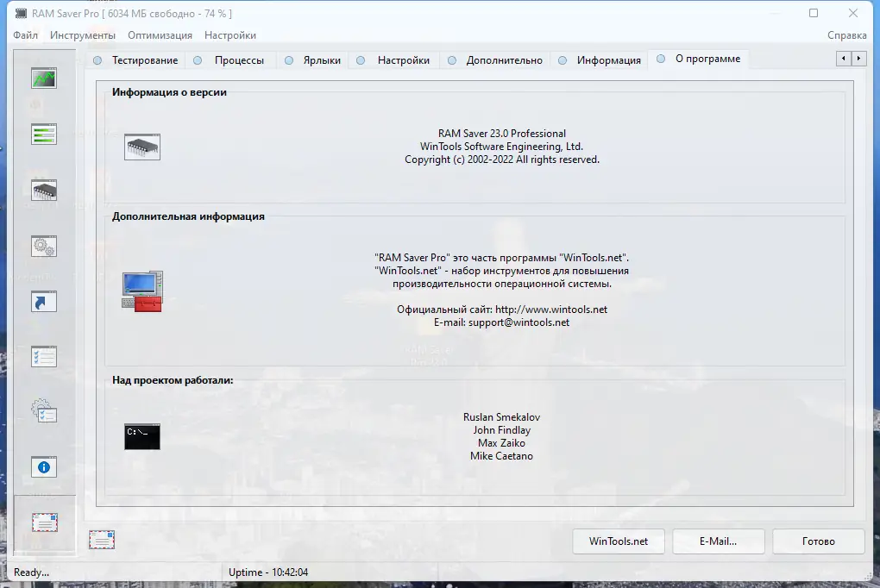Click the name Mike Caetano
This screenshot has height=588, width=880.
click(502, 456)
